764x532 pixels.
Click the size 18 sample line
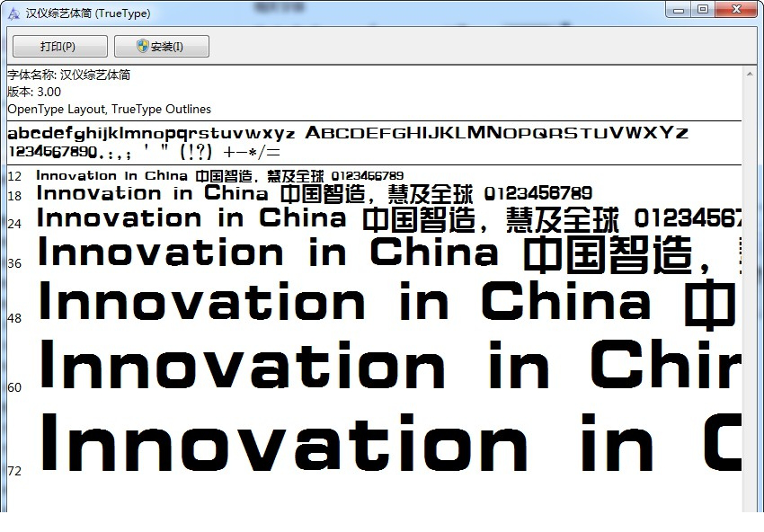315,193
